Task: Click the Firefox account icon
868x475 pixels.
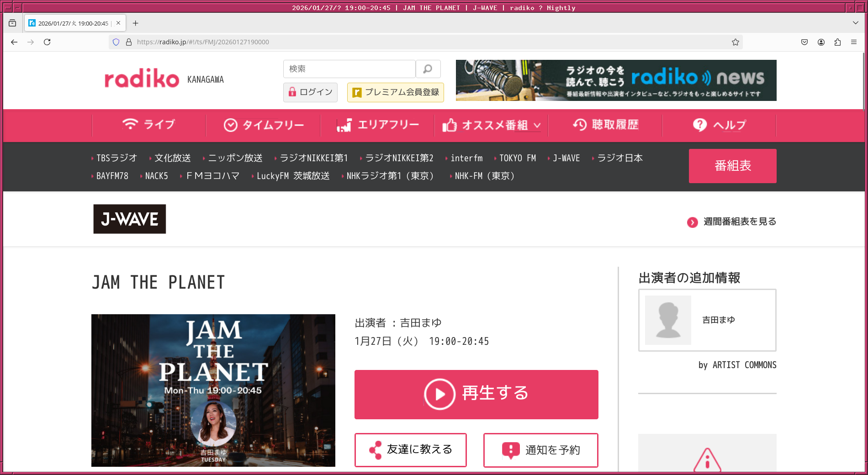Action: point(821,42)
